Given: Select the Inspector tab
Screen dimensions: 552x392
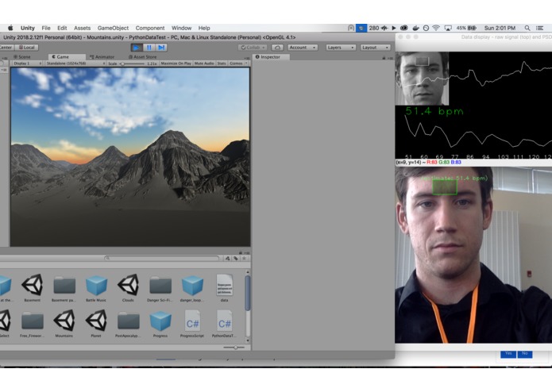Looking at the screenshot, I should tap(270, 57).
